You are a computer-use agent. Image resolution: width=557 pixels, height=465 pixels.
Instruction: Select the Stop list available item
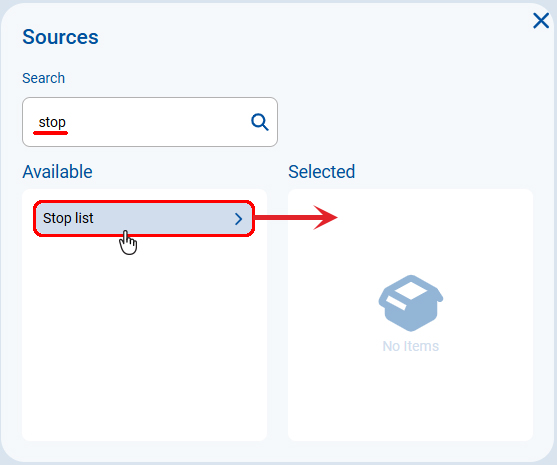click(x=144, y=218)
